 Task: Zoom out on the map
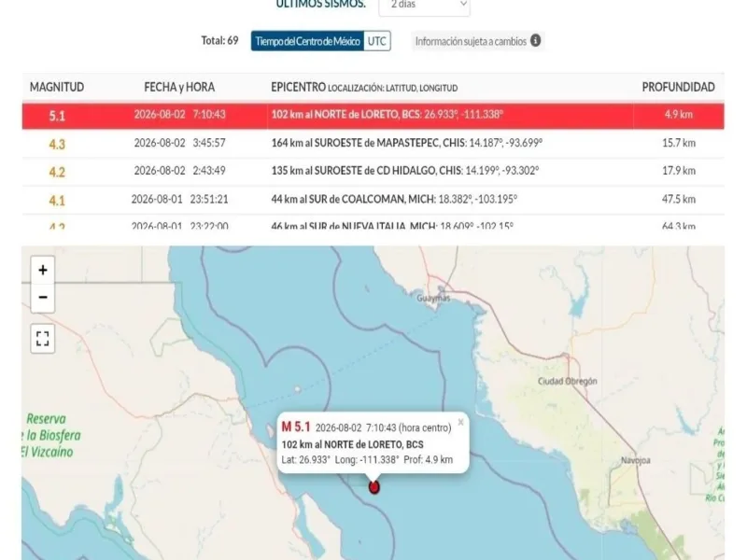[43, 298]
